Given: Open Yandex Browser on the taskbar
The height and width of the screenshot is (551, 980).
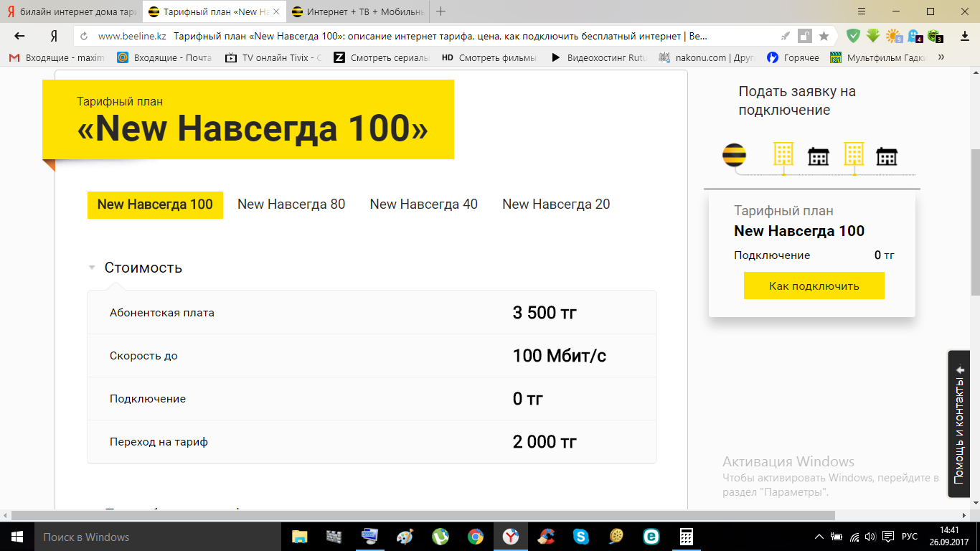Looking at the screenshot, I should [510, 537].
